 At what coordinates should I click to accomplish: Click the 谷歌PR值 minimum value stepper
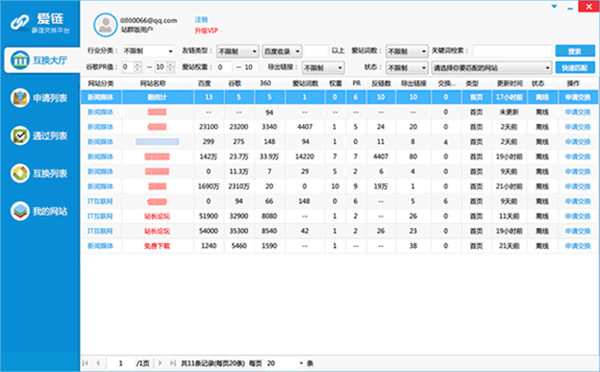[138, 67]
